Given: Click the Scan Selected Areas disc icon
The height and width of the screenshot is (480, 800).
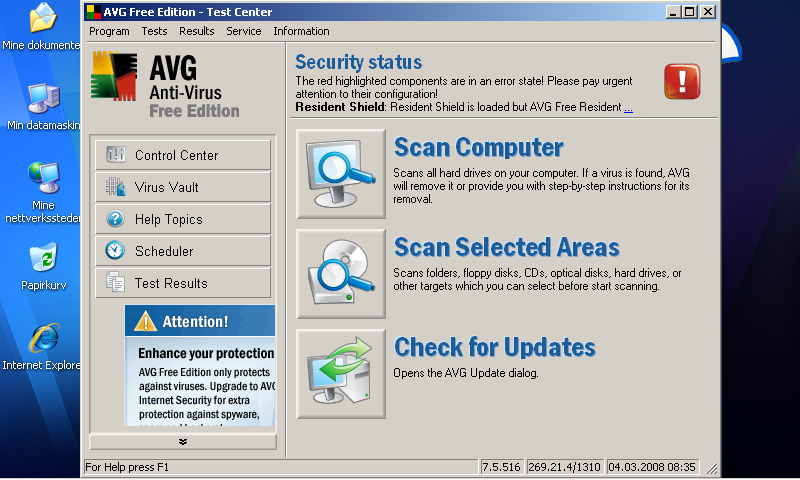Looking at the screenshot, I should [341, 274].
